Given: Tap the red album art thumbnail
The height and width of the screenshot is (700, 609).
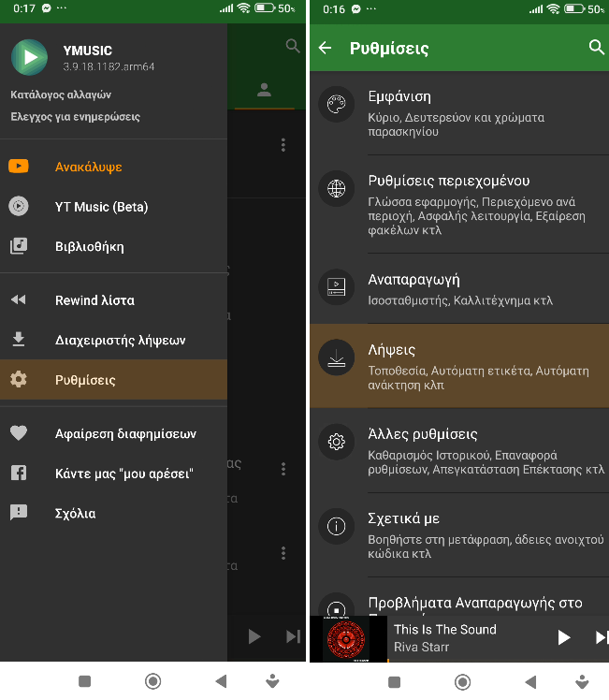Looking at the screenshot, I should tap(346, 639).
